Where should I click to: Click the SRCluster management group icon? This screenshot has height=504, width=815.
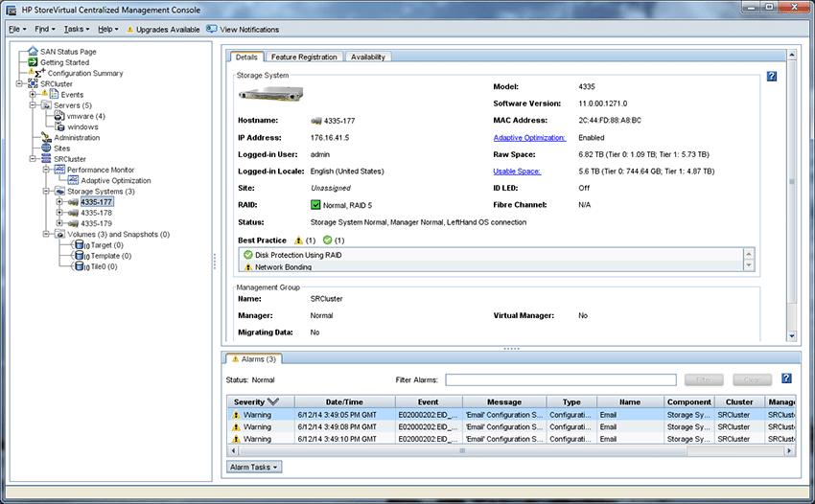pos(33,83)
